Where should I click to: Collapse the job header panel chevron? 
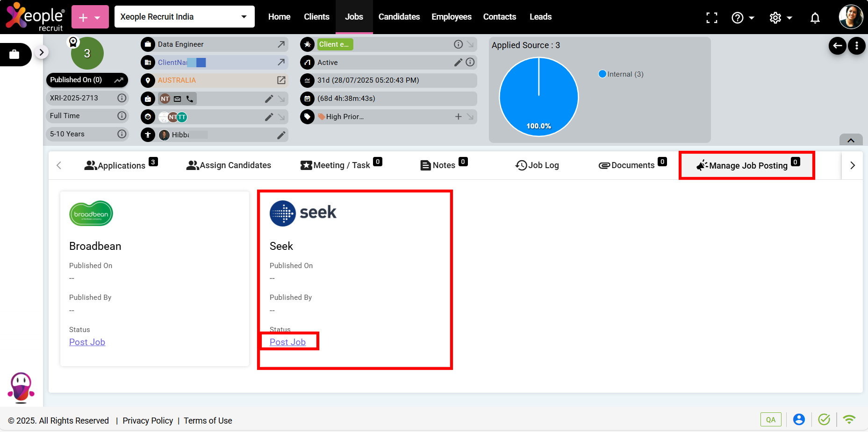851,140
